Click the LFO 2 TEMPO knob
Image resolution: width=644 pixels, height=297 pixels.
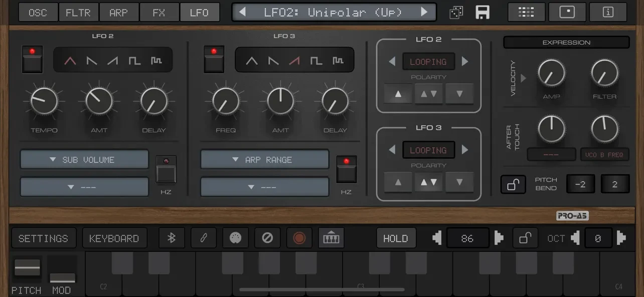pos(44,101)
